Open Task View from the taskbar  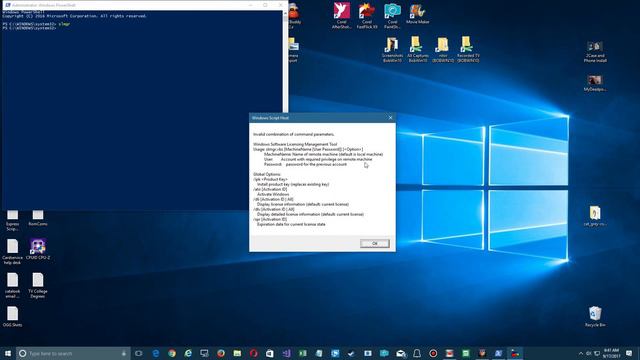click(139, 353)
